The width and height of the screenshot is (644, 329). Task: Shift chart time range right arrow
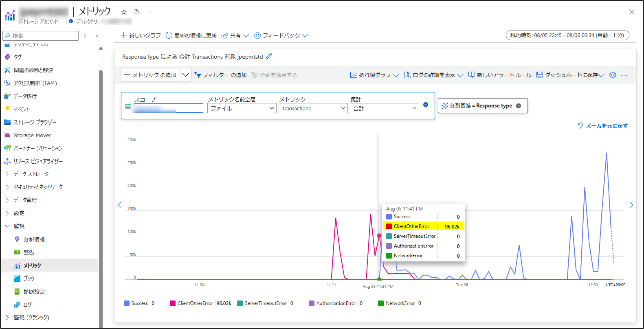coord(631,204)
